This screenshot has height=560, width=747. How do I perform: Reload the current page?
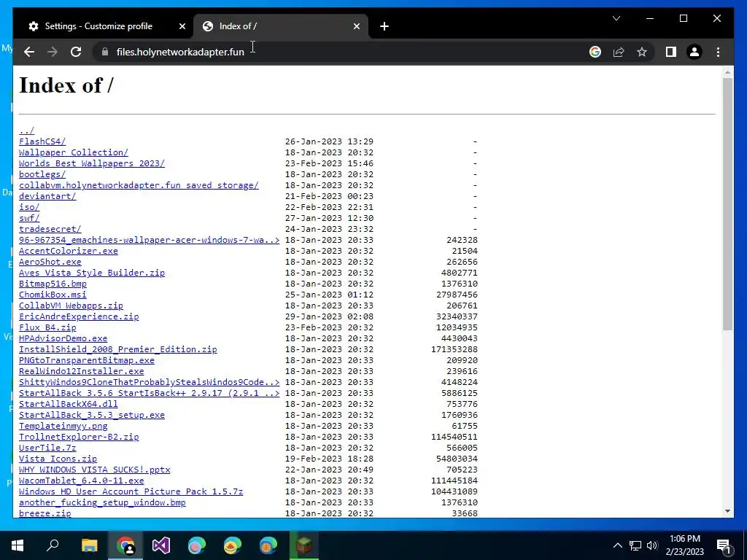click(x=76, y=52)
